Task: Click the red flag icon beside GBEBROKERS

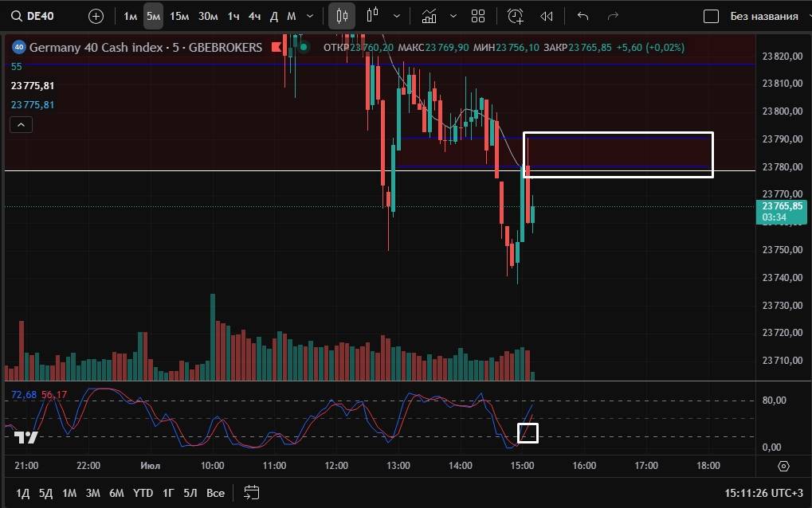Action: pos(277,48)
